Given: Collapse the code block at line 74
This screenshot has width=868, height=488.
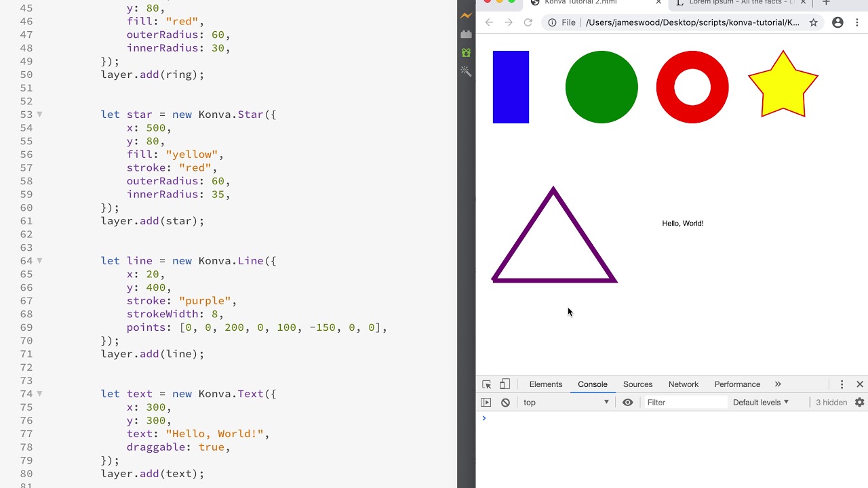Looking at the screenshot, I should (x=39, y=394).
